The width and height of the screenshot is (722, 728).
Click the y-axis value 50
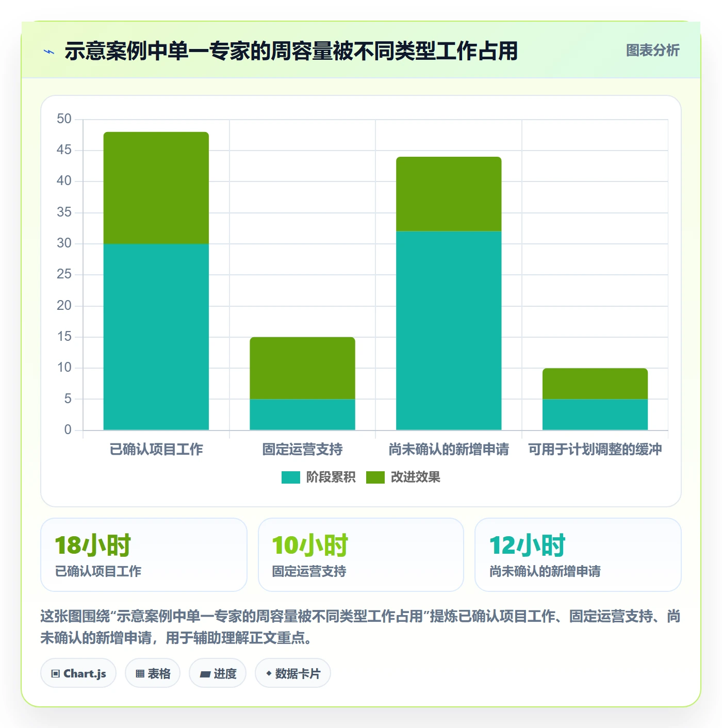click(64, 119)
